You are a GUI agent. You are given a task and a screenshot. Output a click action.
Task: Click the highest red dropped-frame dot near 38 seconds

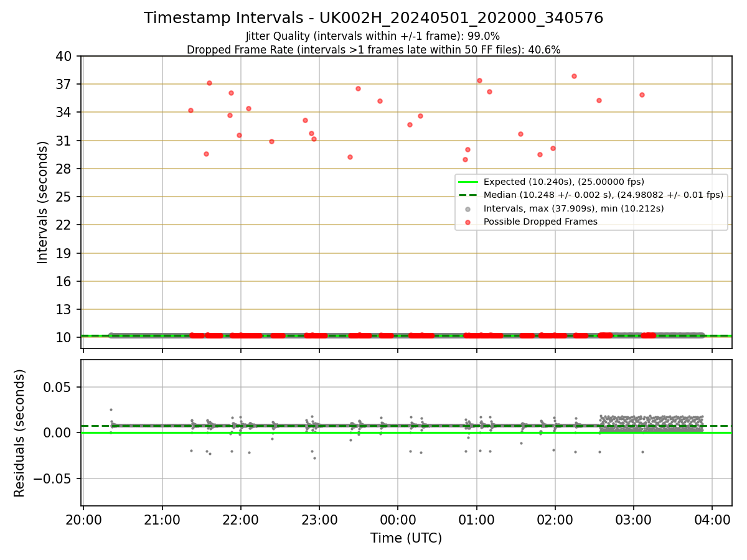tap(574, 76)
